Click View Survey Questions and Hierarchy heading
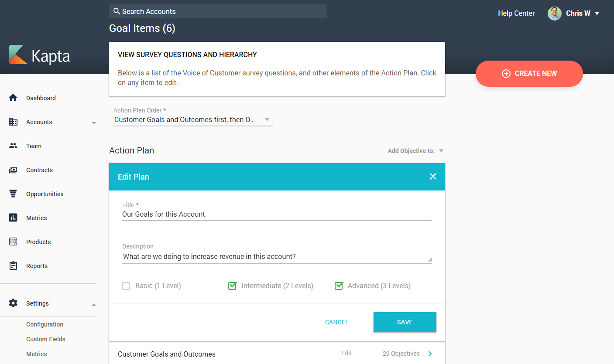 [187, 55]
